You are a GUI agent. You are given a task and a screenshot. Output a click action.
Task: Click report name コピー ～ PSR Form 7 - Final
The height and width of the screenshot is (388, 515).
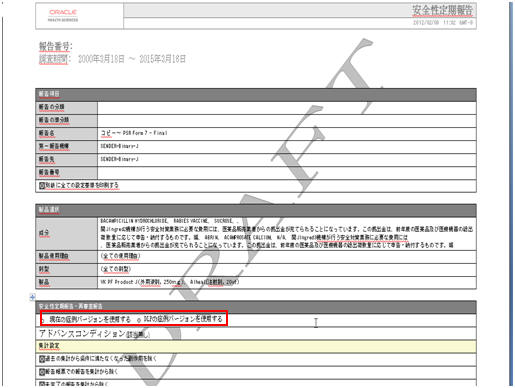pyautogui.click(x=134, y=133)
